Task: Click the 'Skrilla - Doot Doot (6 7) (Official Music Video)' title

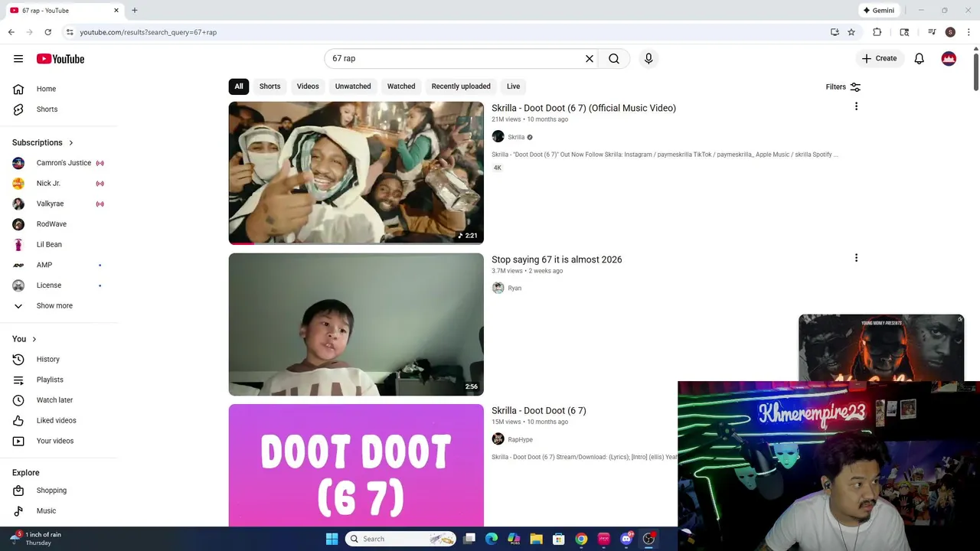Action: (583, 108)
